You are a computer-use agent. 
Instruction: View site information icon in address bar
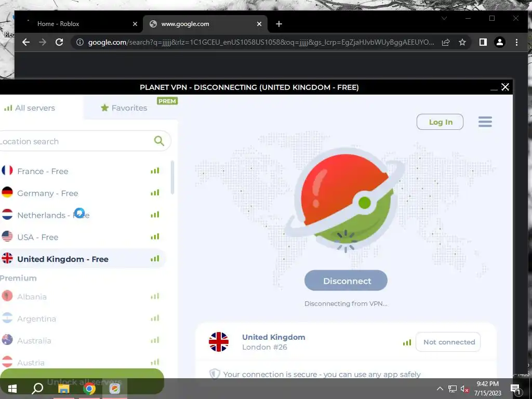79,42
